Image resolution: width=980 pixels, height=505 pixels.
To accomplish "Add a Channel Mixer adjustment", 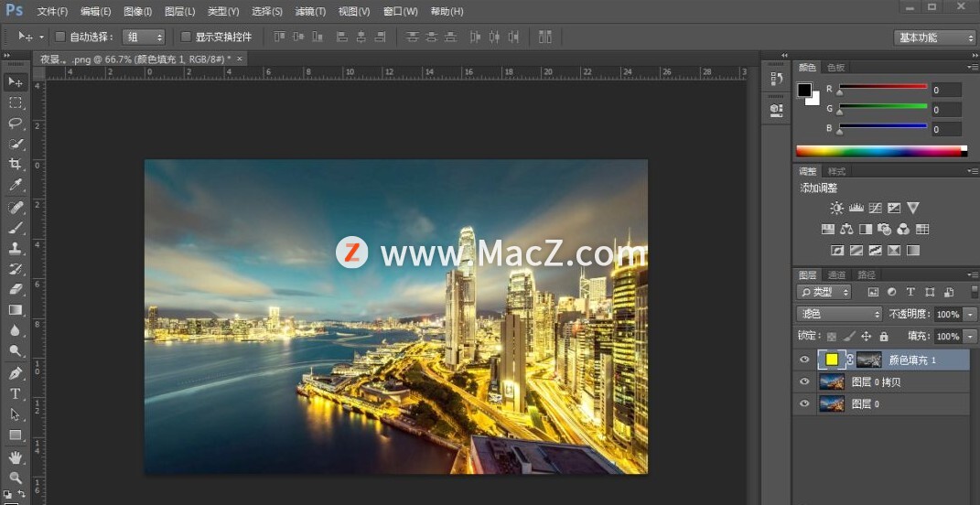I will click(903, 230).
